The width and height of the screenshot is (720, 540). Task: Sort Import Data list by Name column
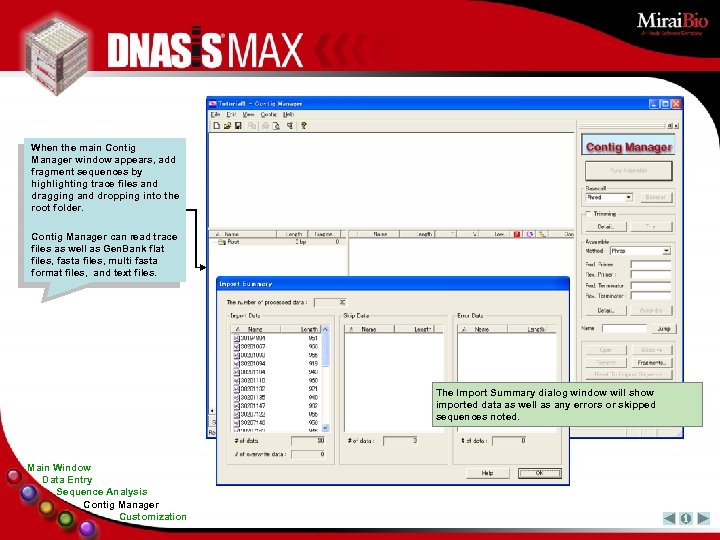pyautogui.click(x=255, y=329)
